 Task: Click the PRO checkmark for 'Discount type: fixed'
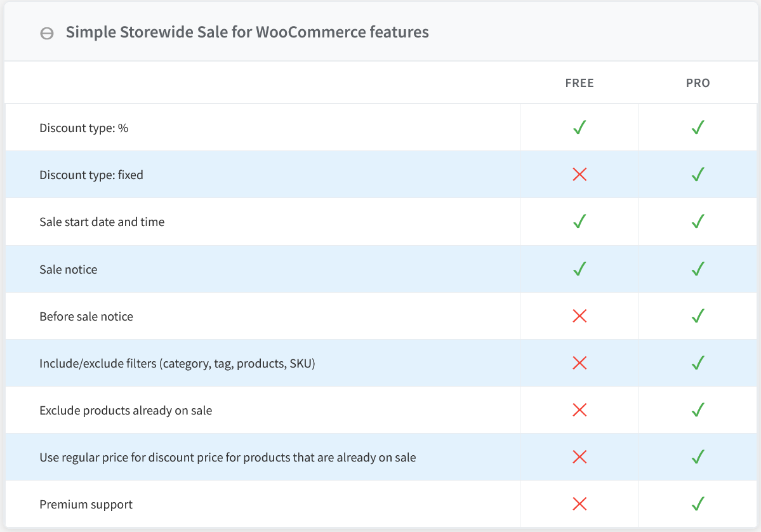point(698,175)
